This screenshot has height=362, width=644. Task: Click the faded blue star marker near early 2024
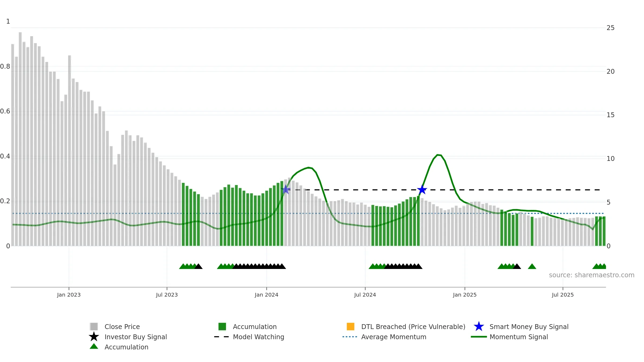click(x=286, y=190)
